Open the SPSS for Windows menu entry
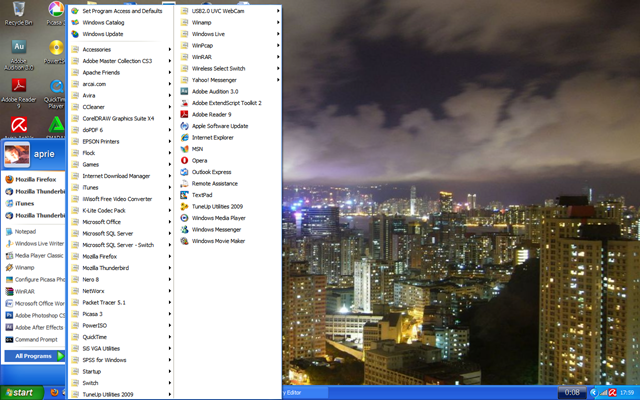640x400 pixels. tap(121, 360)
